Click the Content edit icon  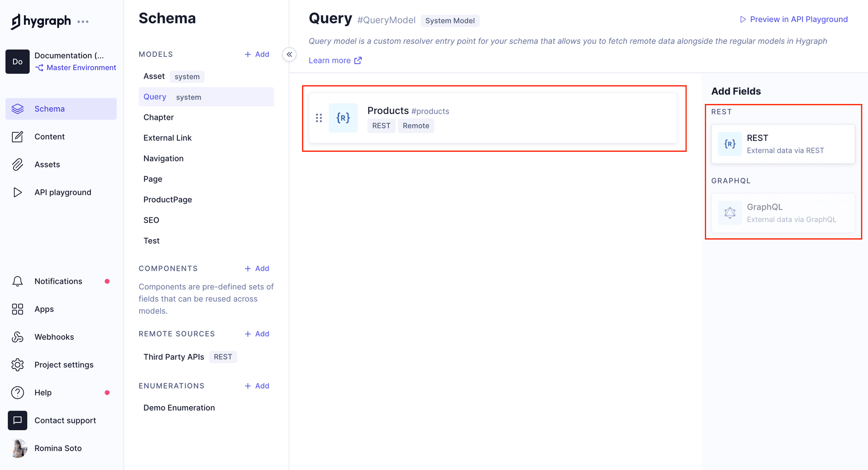click(x=18, y=136)
